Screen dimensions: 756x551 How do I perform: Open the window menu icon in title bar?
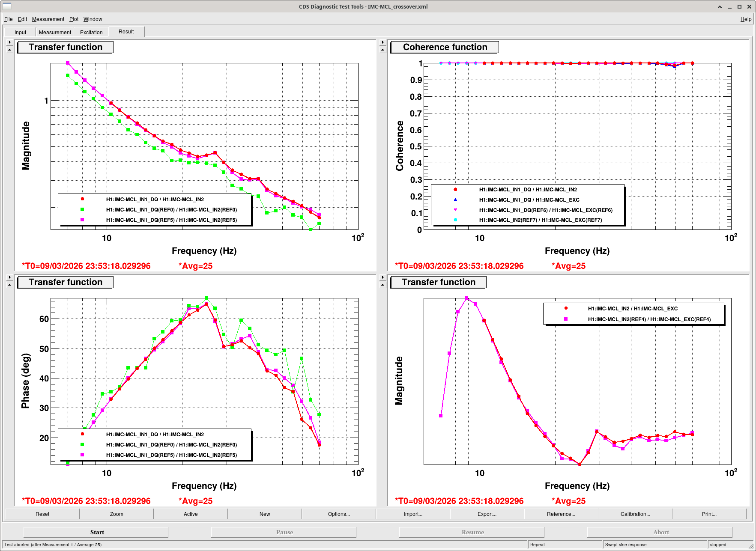(x=7, y=6)
